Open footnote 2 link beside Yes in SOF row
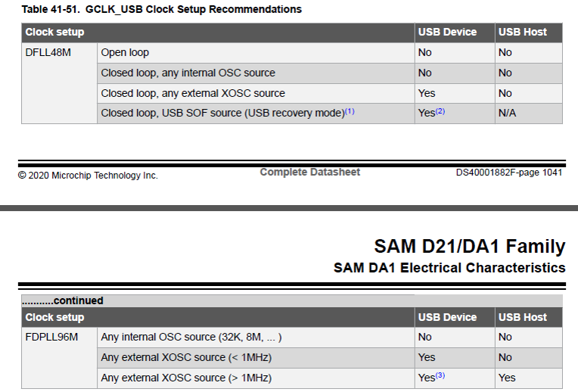This screenshot has height=392, width=578. (440, 111)
